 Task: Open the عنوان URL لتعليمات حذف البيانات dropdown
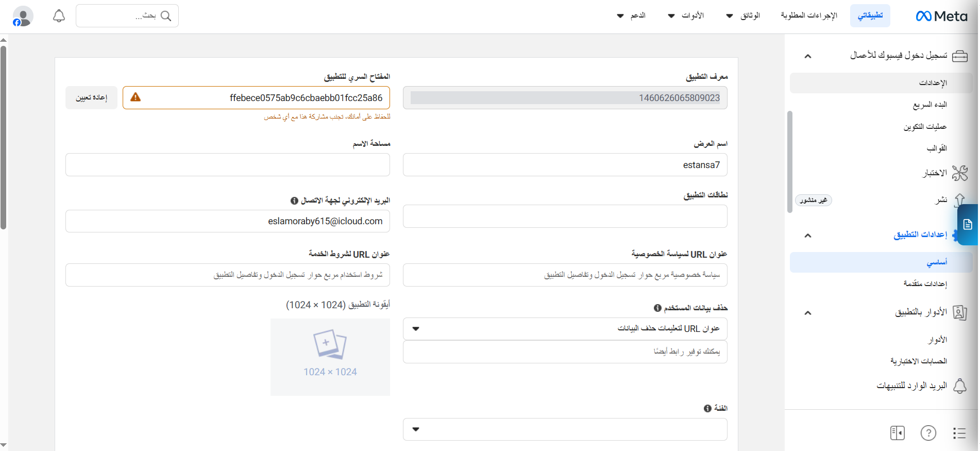565,329
